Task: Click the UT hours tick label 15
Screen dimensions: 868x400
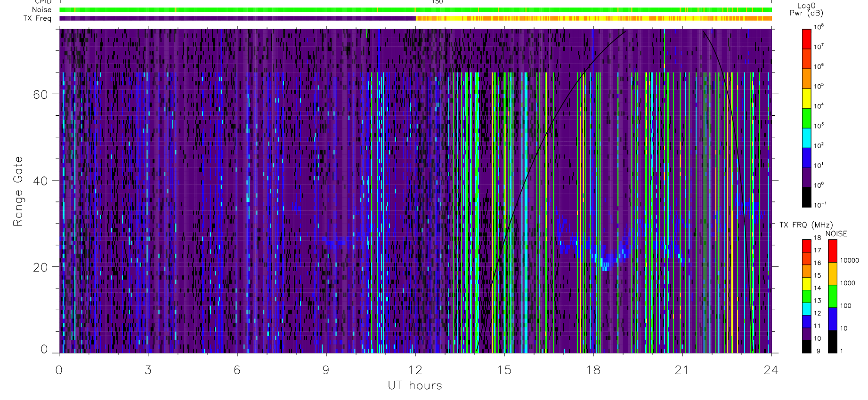Action: tap(504, 370)
